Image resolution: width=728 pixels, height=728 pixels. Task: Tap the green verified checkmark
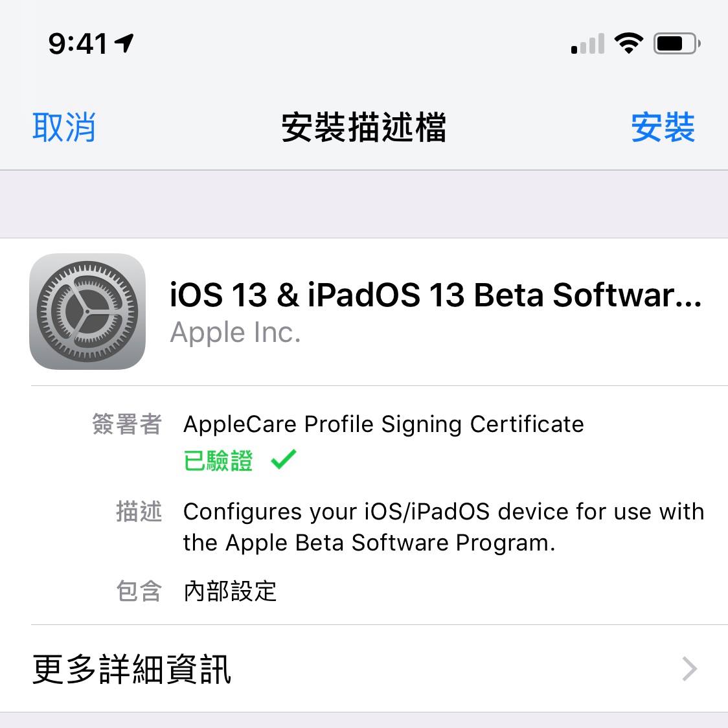(x=283, y=459)
